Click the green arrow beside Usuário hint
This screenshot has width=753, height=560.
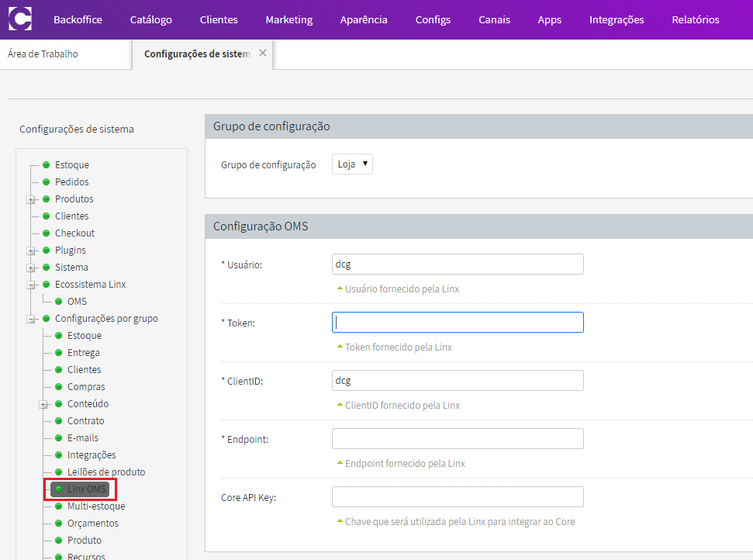(340, 289)
